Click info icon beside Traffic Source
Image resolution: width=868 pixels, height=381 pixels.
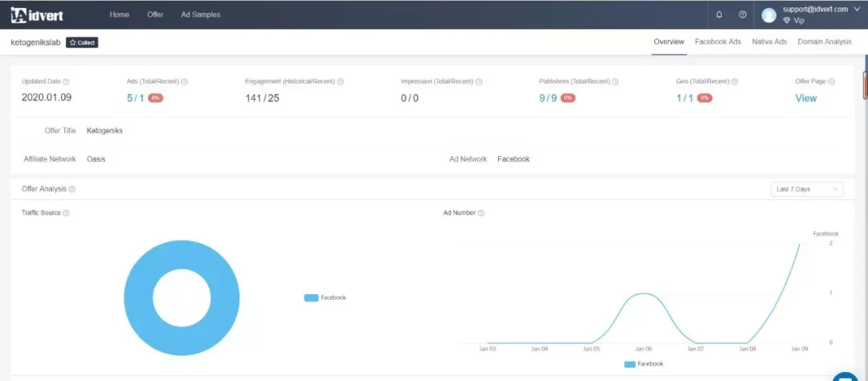pyautogui.click(x=66, y=213)
